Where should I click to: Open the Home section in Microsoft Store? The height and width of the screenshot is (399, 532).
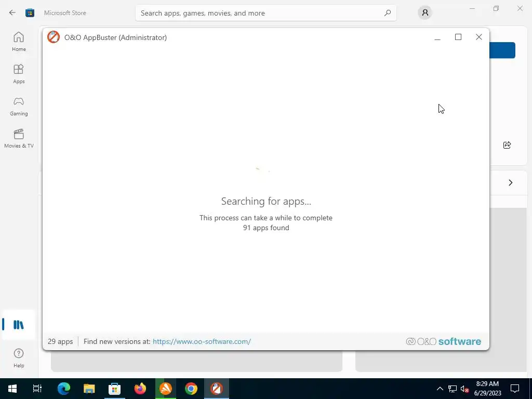[x=19, y=42]
